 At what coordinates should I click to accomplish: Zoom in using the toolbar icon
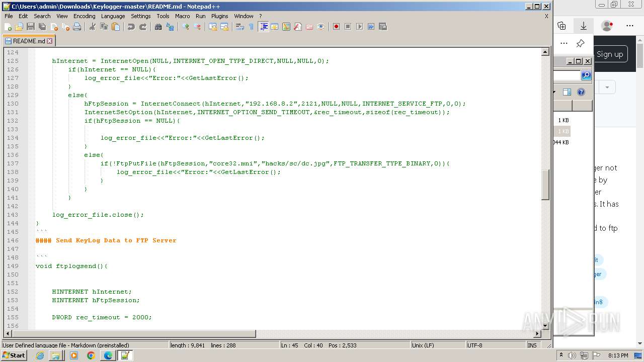(186, 27)
